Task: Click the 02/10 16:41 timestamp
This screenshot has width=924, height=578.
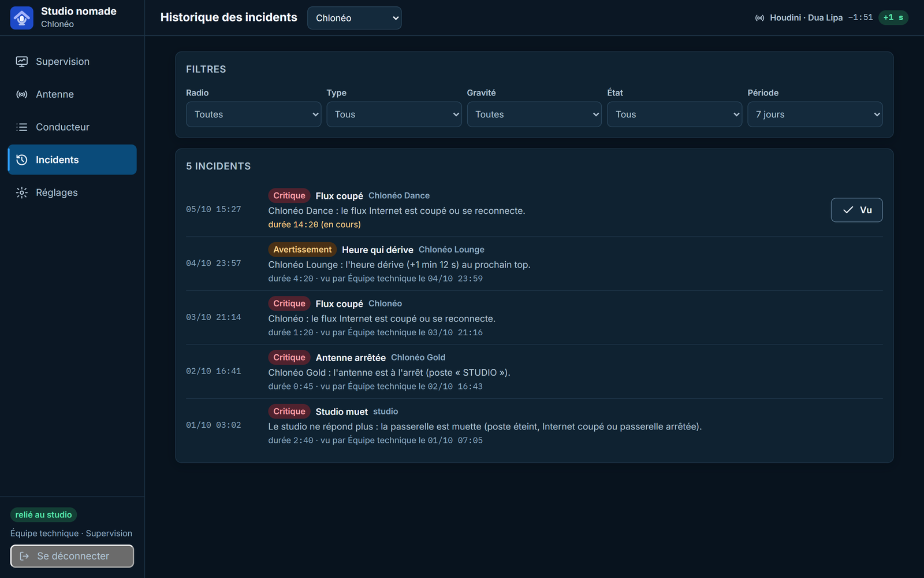Action: (213, 371)
